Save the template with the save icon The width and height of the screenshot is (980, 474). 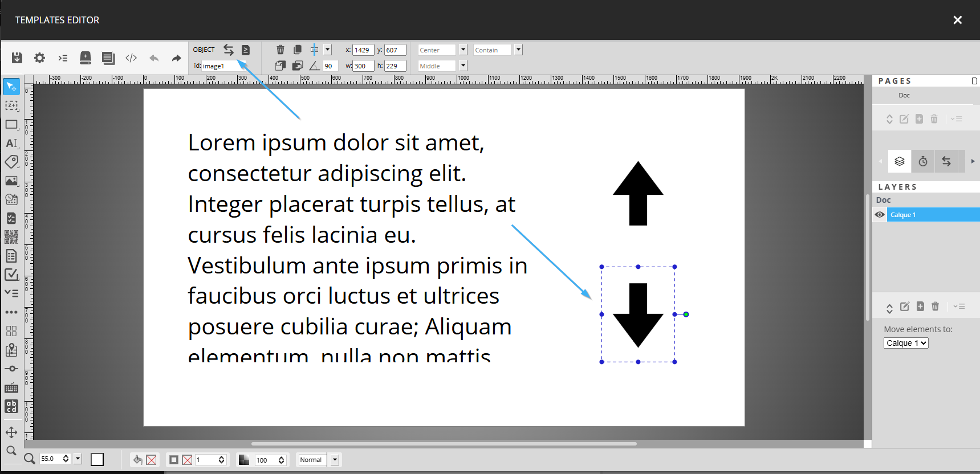(17, 58)
